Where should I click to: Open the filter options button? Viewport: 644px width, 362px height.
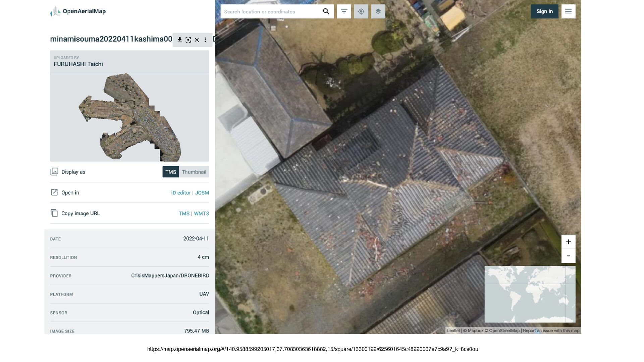click(344, 11)
